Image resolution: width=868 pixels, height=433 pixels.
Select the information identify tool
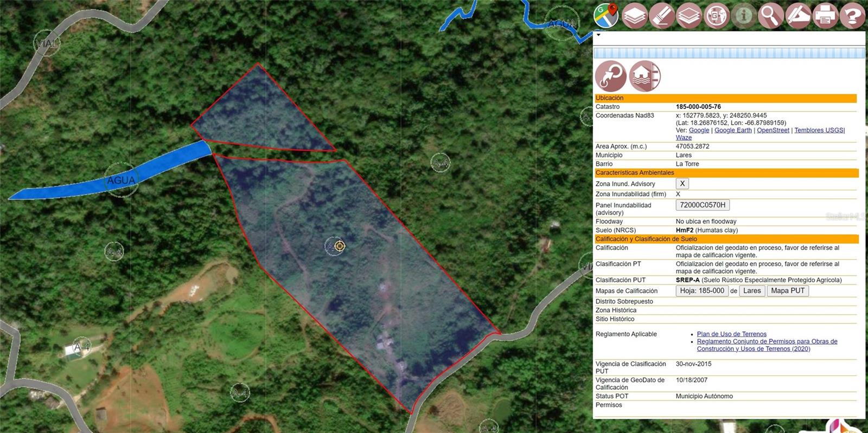click(744, 16)
